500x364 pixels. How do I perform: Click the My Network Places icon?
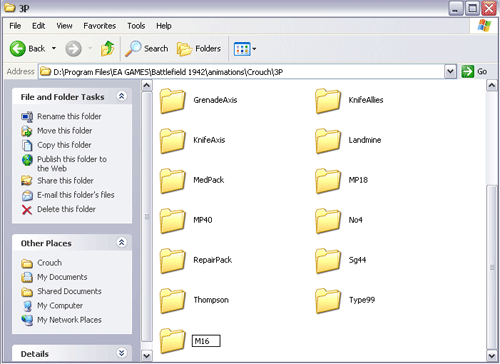(27, 320)
